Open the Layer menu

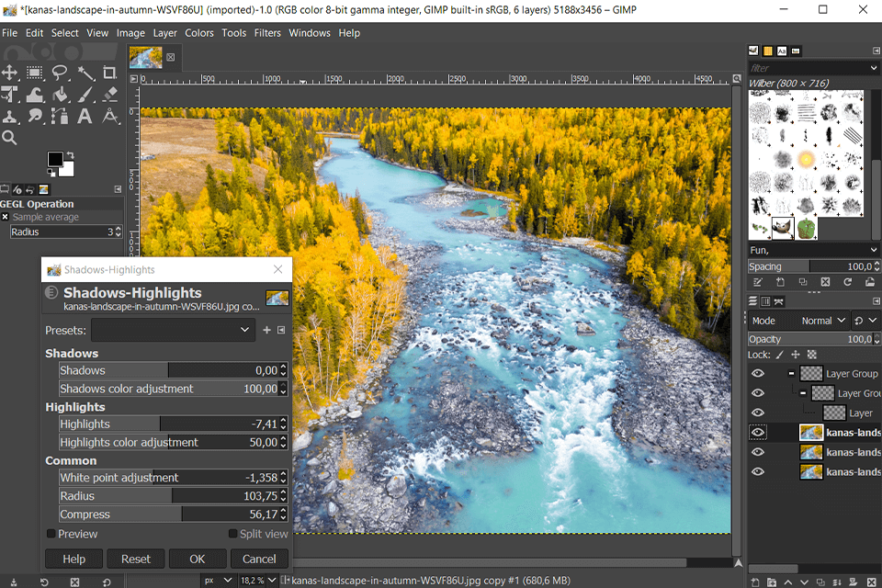164,33
